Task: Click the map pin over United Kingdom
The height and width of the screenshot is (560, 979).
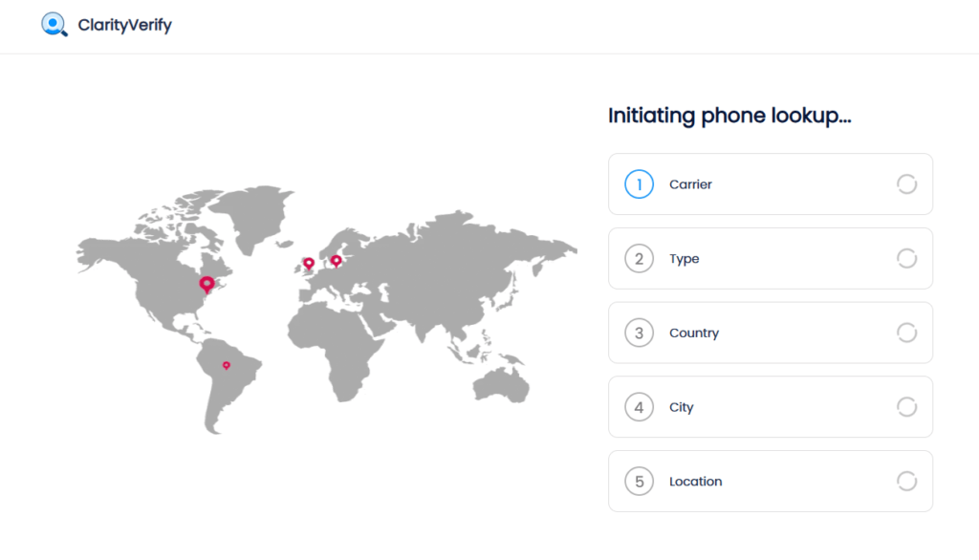Action: coord(308,263)
